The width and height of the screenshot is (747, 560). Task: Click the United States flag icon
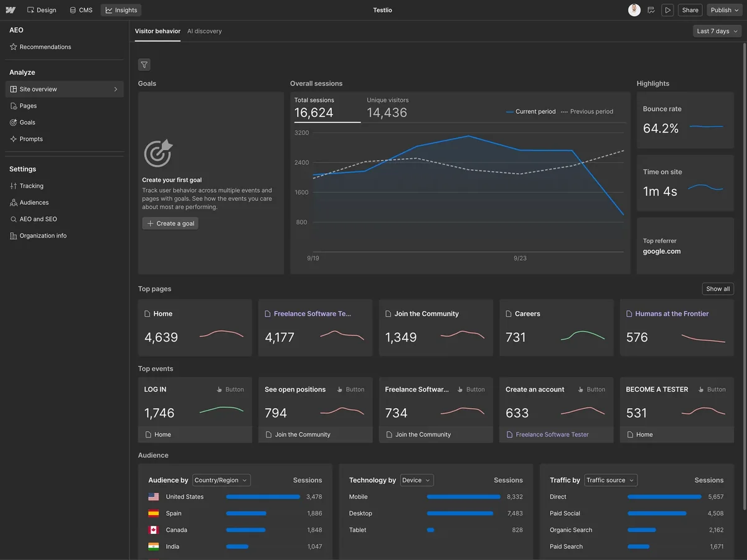pyautogui.click(x=154, y=497)
